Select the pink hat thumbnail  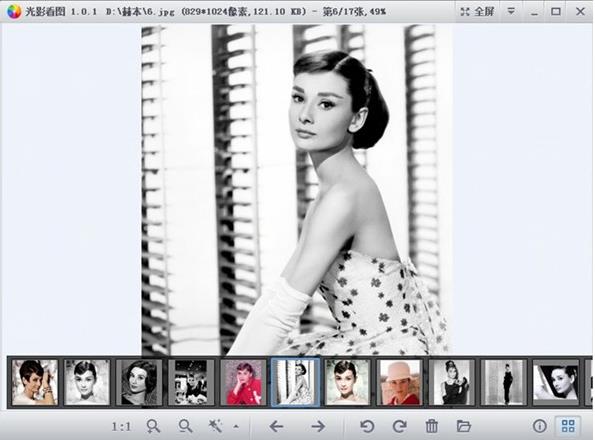400,382
